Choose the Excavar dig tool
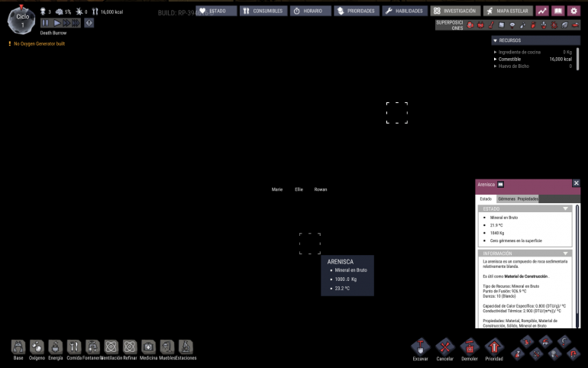 [x=421, y=347]
